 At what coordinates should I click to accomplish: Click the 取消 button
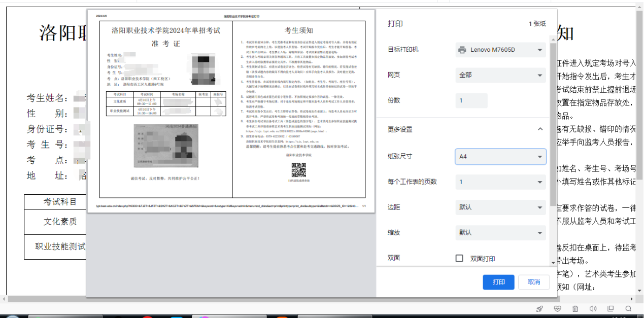click(x=534, y=282)
